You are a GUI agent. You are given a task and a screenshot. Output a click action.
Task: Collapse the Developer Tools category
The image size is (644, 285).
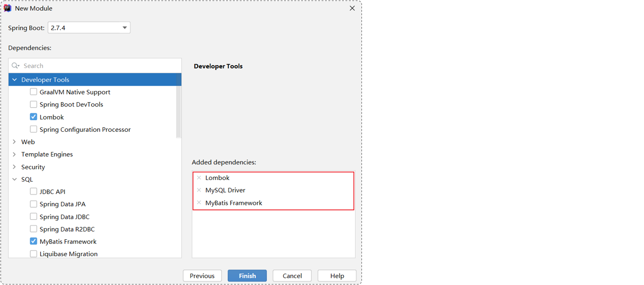[15, 80]
